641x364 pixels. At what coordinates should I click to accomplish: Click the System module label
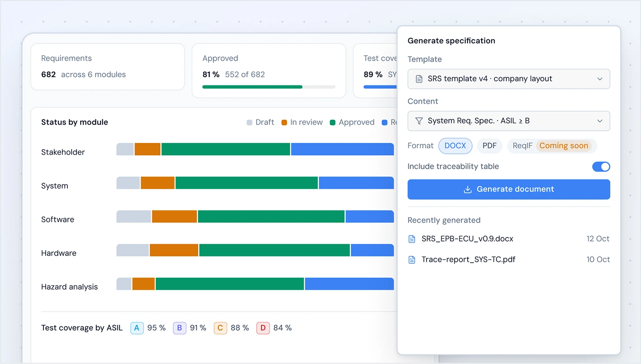pos(54,186)
